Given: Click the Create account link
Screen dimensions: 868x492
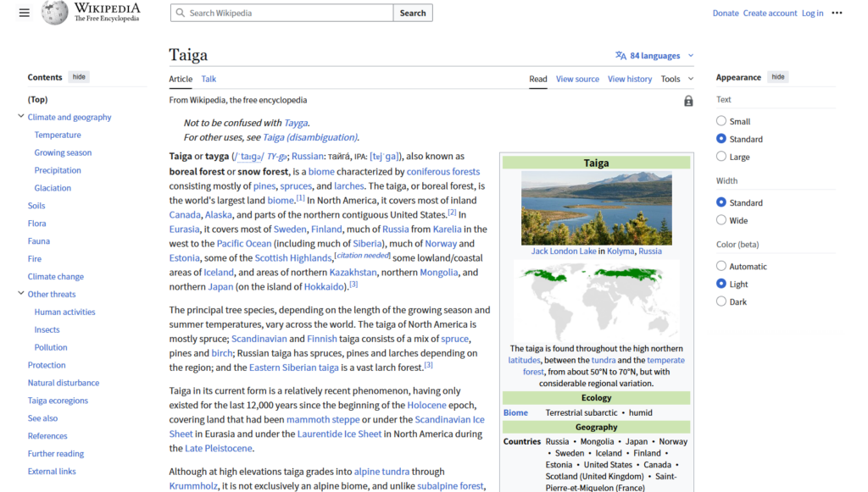Looking at the screenshot, I should point(770,13).
